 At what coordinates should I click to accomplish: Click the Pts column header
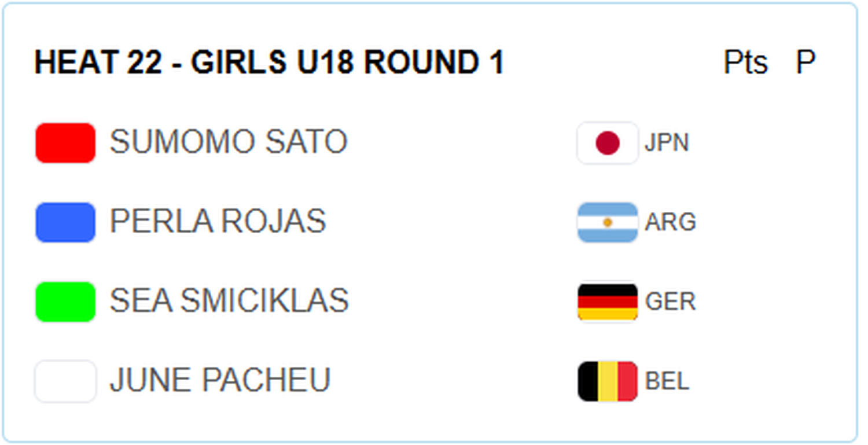pos(746,62)
